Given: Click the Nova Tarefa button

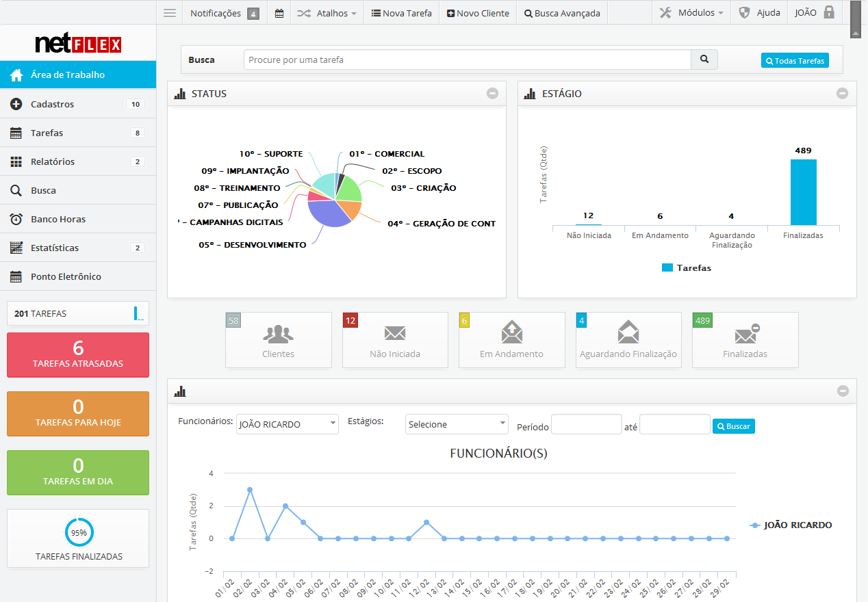Looking at the screenshot, I should 401,13.
